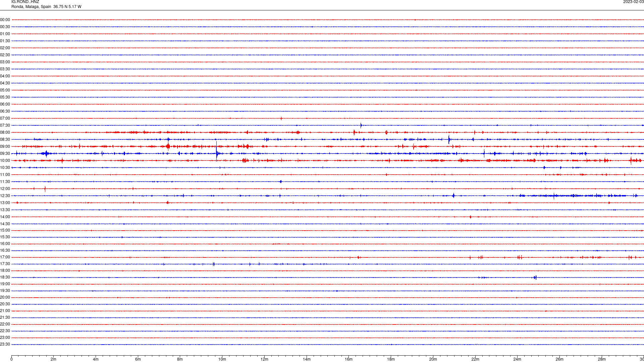
Task: Click the spike in the 18:30 blue trace
Action: pyautogui.click(x=535, y=277)
